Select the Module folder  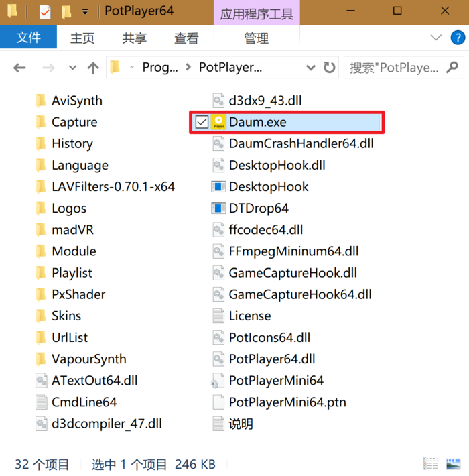[66, 251]
